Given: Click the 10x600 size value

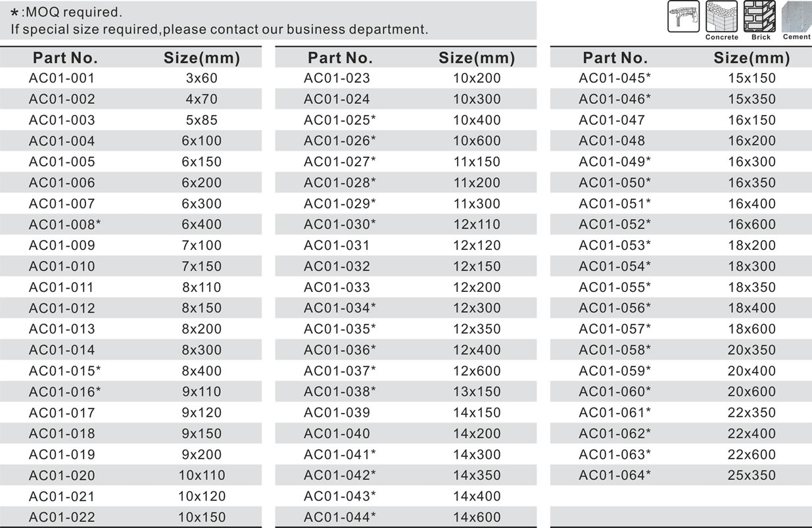Looking at the screenshot, I should pyautogui.click(x=477, y=141).
